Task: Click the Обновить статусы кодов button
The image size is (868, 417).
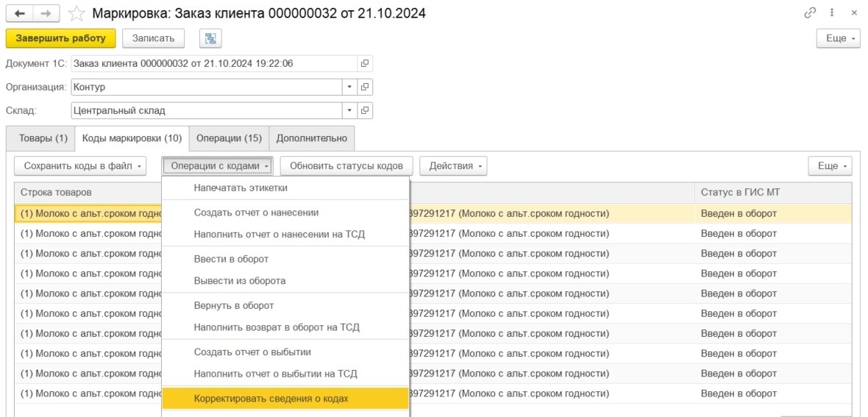Action: tap(346, 166)
